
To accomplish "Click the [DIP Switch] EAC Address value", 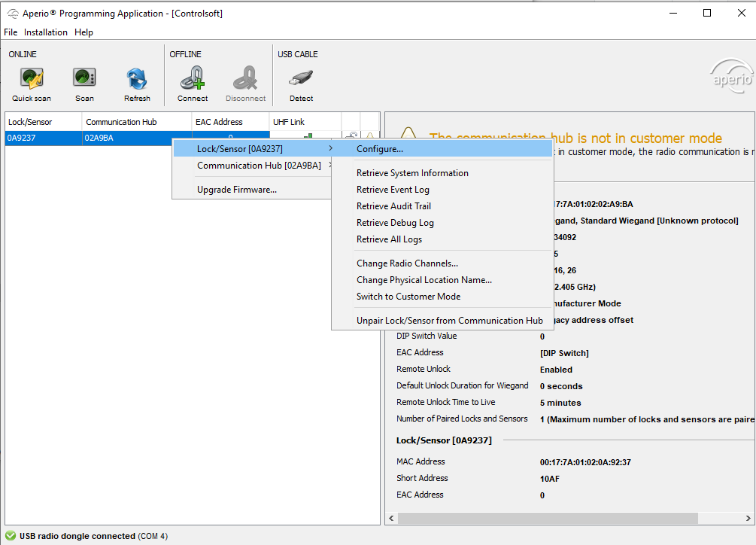I will tap(564, 353).
